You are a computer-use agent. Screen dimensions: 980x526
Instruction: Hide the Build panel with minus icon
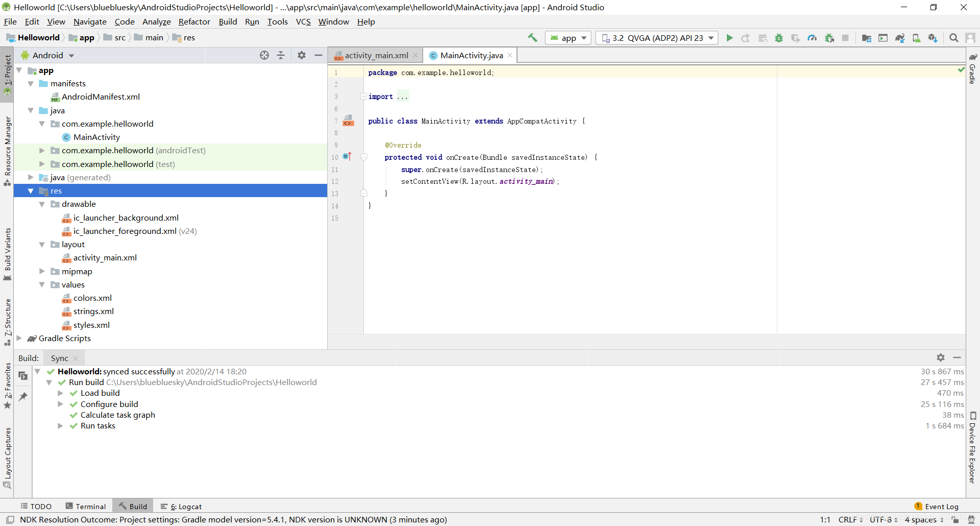pyautogui.click(x=957, y=357)
